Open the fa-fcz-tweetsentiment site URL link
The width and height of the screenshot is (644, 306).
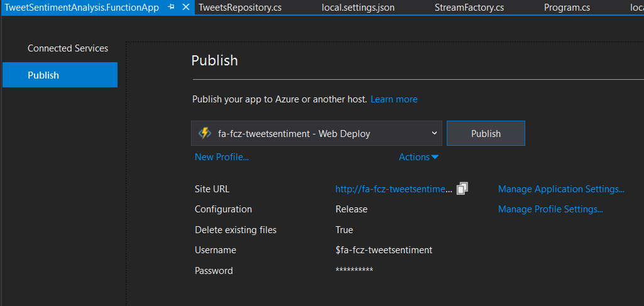[394, 189]
